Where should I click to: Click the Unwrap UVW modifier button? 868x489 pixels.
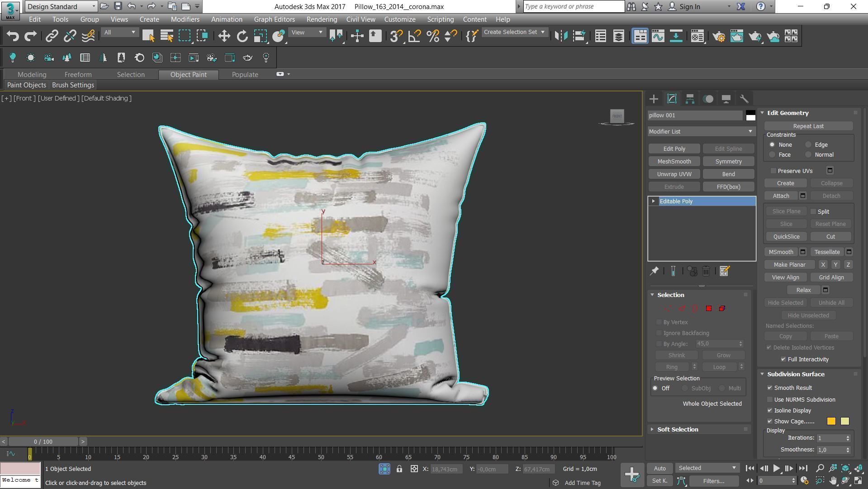tap(674, 174)
